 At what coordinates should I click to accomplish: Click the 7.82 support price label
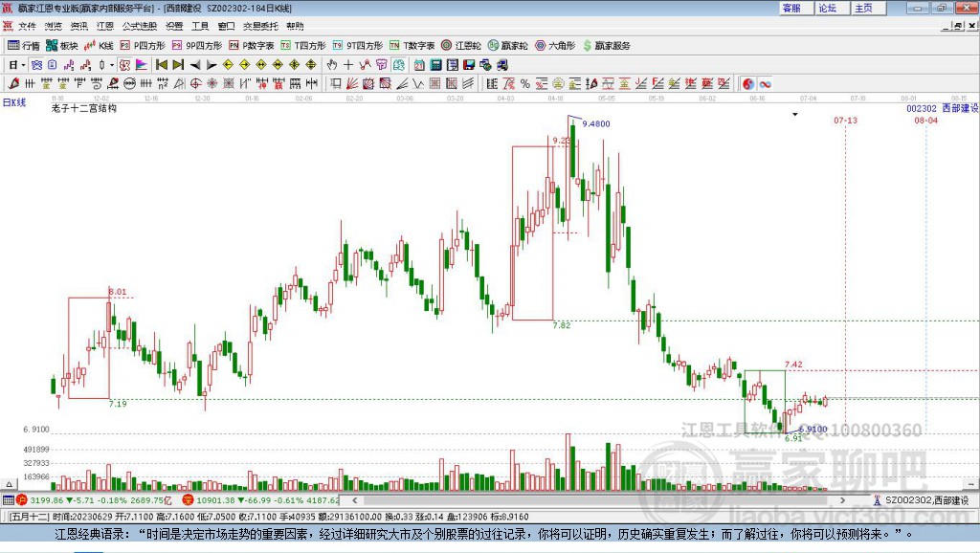coord(561,325)
